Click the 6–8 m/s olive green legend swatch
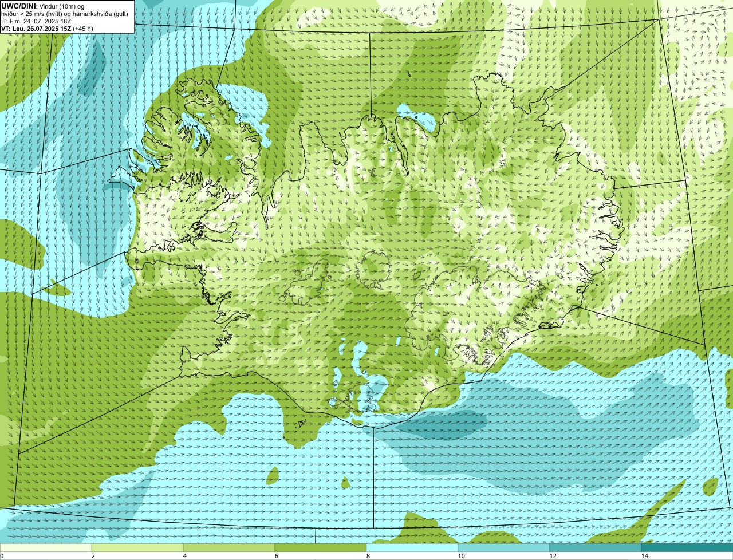733x560 pixels. pos(321,547)
